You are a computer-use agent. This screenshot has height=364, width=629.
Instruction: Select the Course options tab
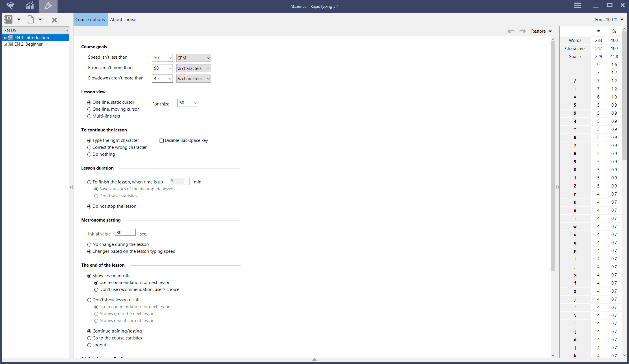point(90,20)
